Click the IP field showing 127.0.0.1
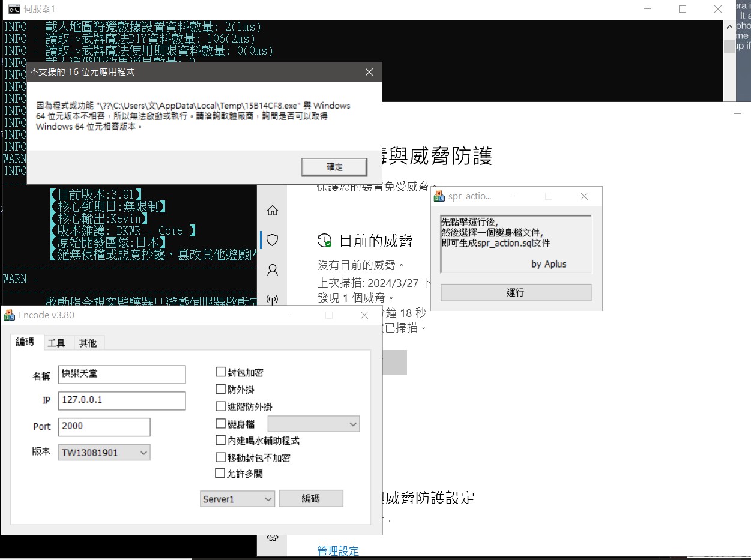751x560 pixels. pyautogui.click(x=122, y=400)
